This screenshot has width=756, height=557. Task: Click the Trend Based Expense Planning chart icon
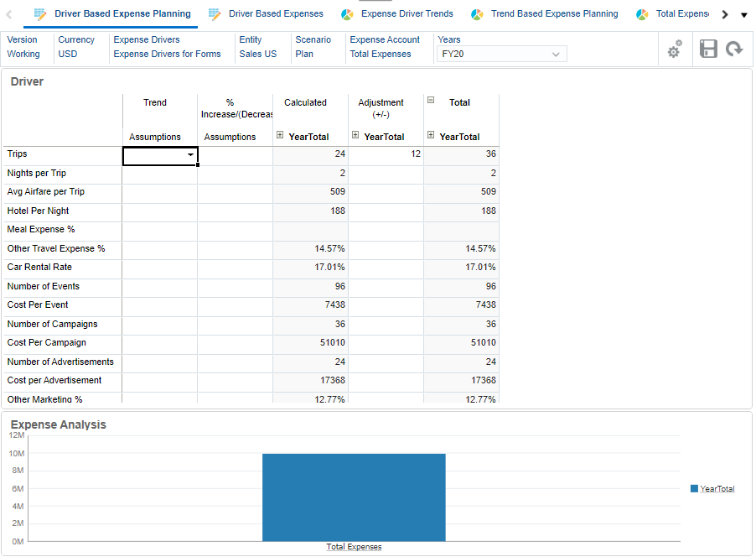[478, 13]
